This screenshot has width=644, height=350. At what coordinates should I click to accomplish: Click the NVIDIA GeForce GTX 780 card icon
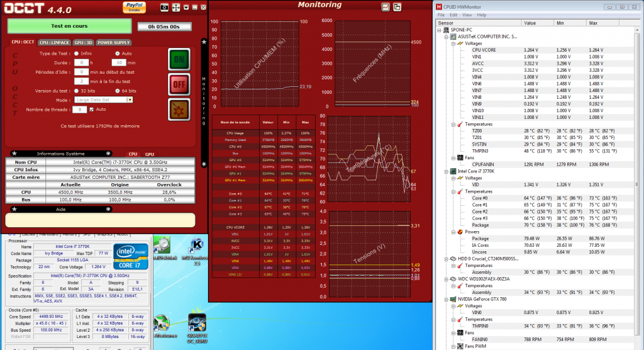pyautogui.click(x=453, y=300)
